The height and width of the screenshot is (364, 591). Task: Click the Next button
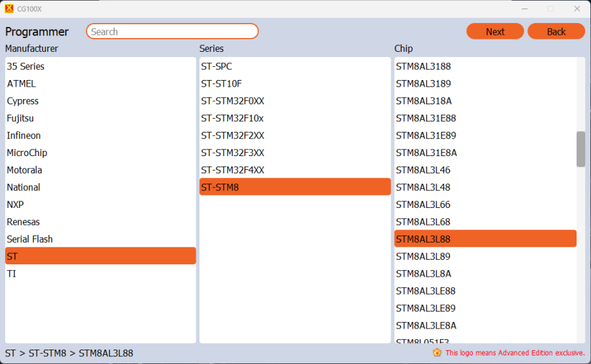[x=495, y=31]
